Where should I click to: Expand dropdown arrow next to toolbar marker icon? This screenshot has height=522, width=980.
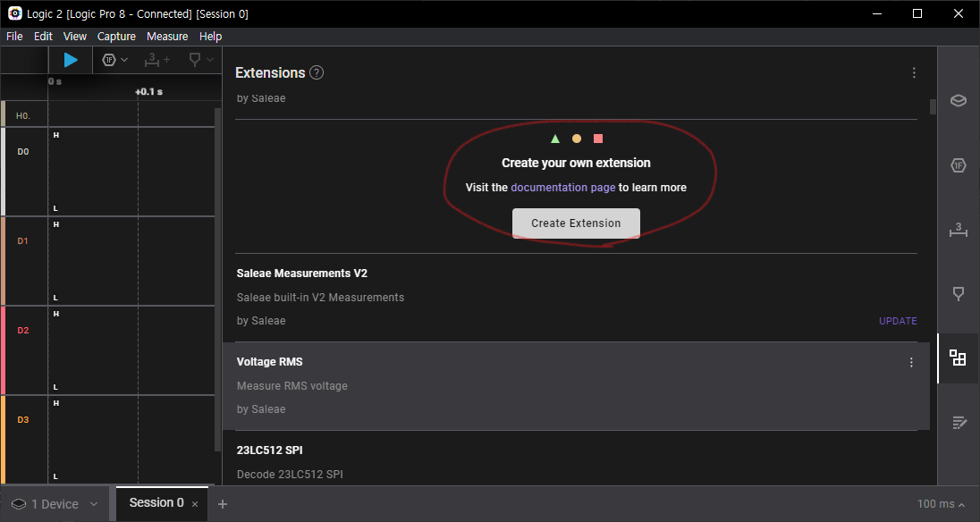(x=210, y=60)
